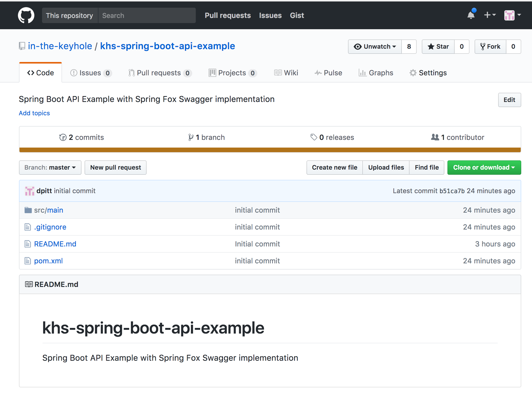
Task: View the 2 commits list
Action: [81, 137]
